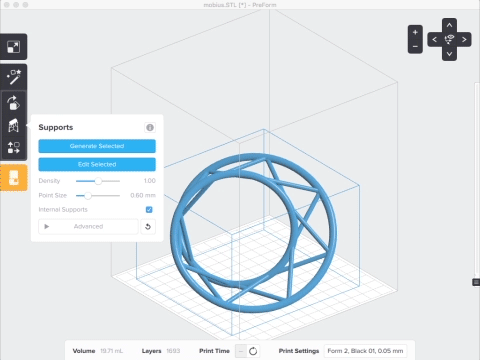Zoom out with the minus button
Screen dimensions: 480x360
[415, 46]
